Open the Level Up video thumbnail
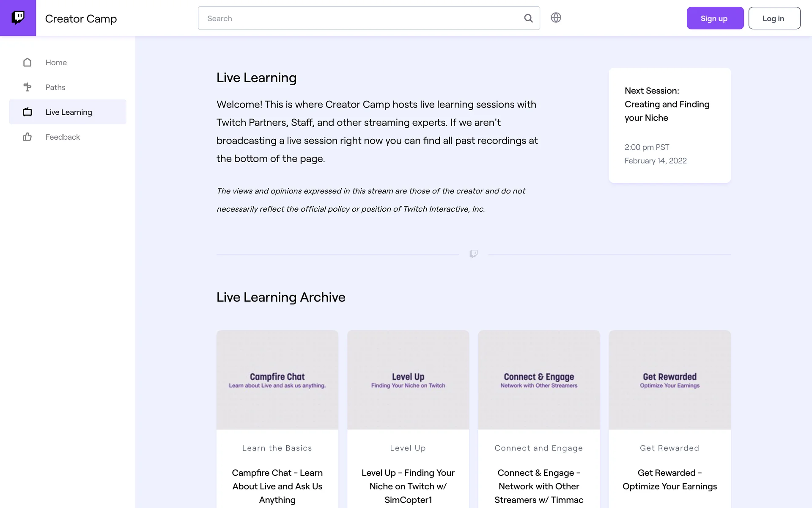 408,380
